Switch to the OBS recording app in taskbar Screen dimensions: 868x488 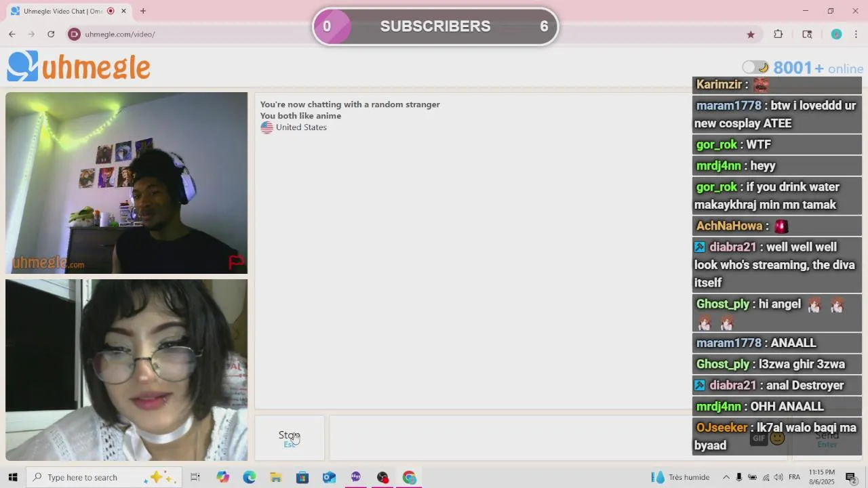pyautogui.click(x=382, y=477)
